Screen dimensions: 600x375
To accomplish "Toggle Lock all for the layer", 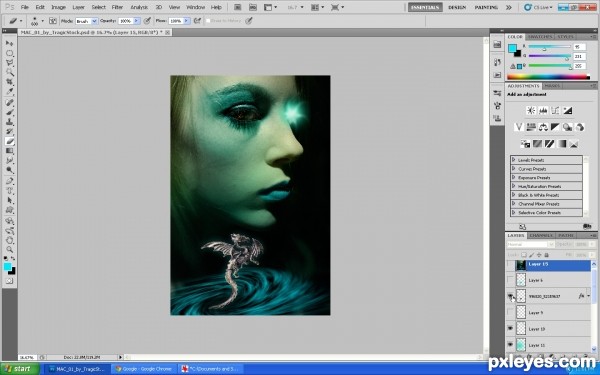I will (546, 255).
